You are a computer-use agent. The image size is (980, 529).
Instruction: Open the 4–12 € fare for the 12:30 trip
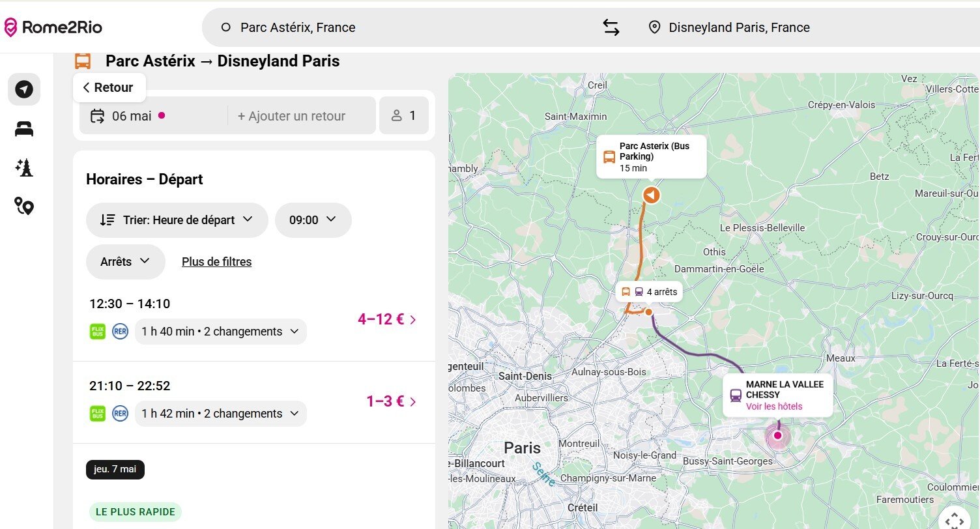pos(386,319)
